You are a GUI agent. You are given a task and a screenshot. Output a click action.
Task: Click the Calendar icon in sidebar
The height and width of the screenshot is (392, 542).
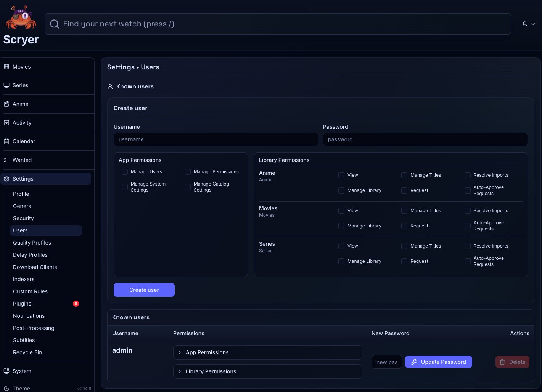pyautogui.click(x=6, y=141)
